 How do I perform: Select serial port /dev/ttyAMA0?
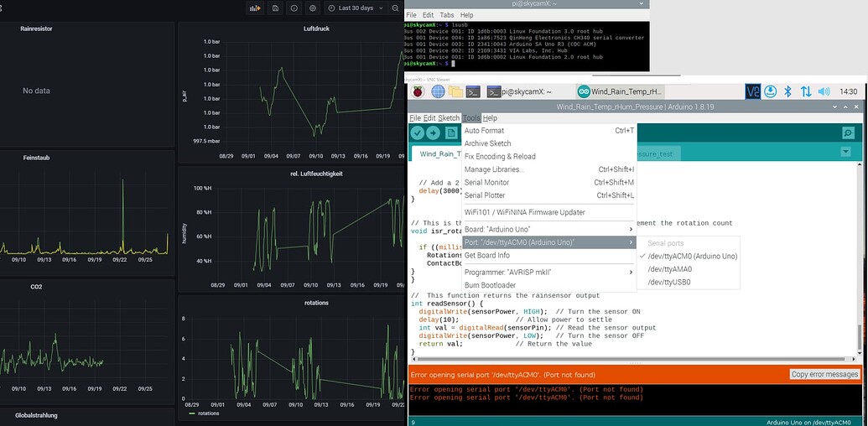click(x=688, y=269)
